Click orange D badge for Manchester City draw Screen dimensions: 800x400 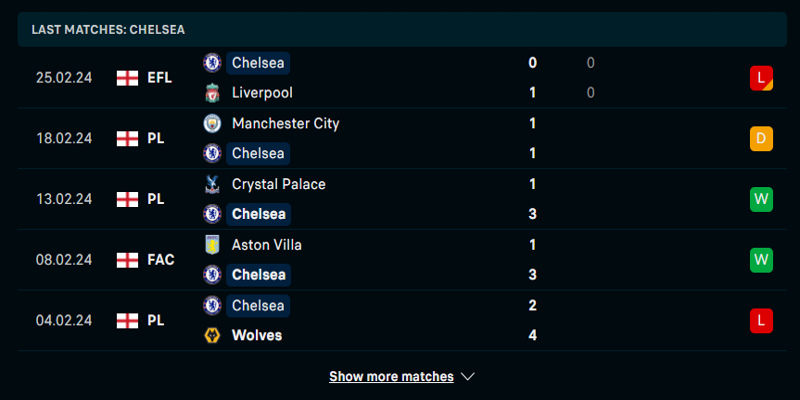pos(761,139)
